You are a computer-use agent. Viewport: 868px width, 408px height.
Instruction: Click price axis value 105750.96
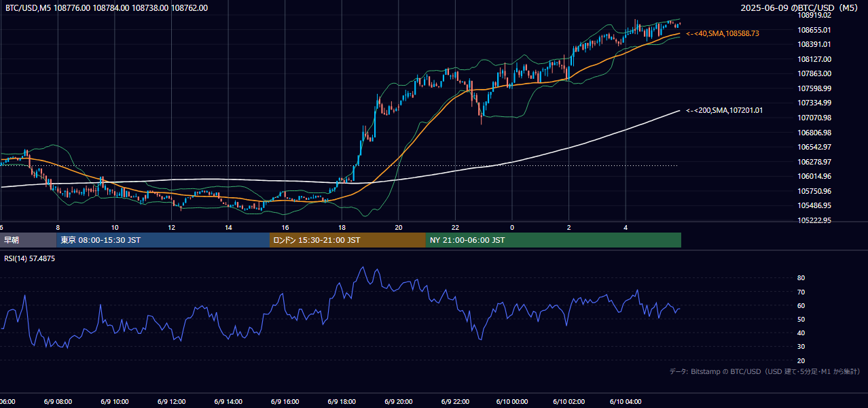814,191
